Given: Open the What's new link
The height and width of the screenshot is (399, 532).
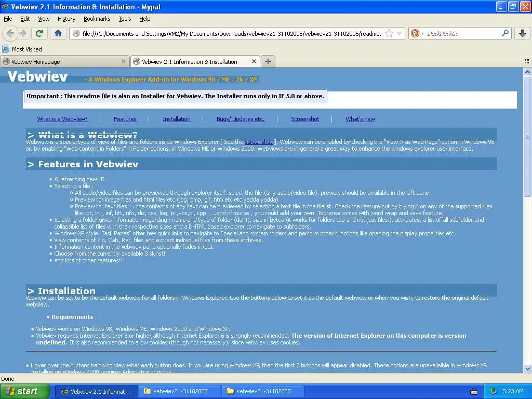Looking at the screenshot, I should [361, 119].
